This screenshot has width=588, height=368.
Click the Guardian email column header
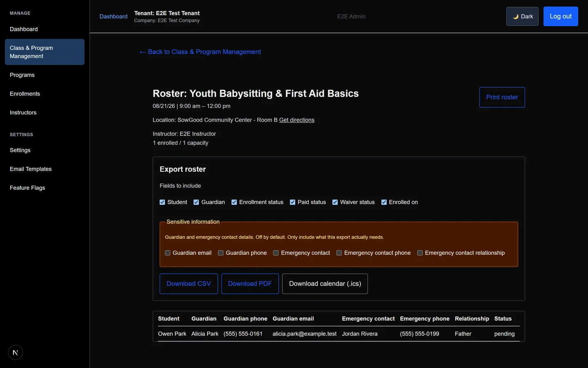point(293,319)
